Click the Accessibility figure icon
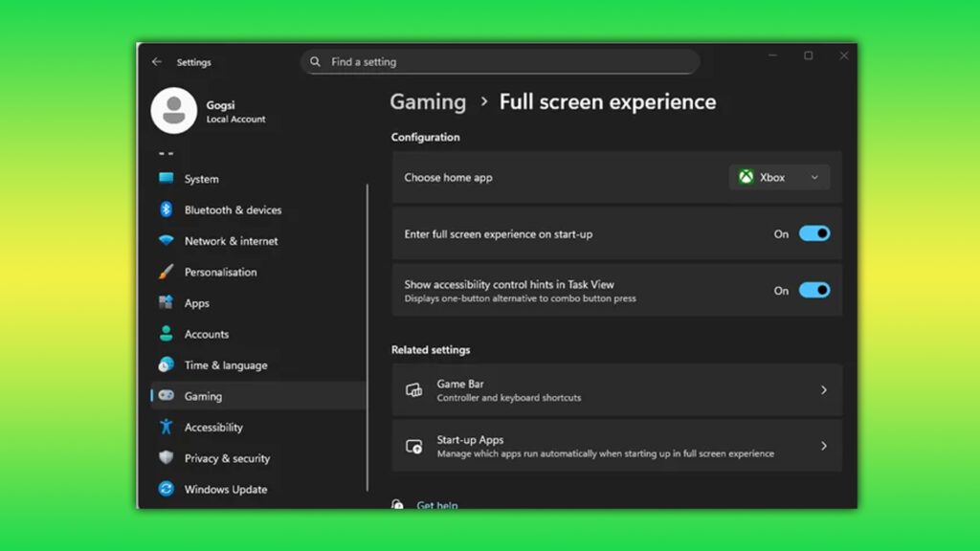This screenshot has height=551, width=980. coord(167,427)
